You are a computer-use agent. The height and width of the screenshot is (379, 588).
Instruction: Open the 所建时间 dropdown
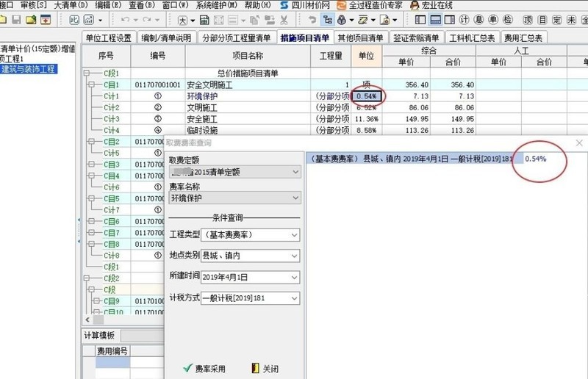(x=250, y=278)
